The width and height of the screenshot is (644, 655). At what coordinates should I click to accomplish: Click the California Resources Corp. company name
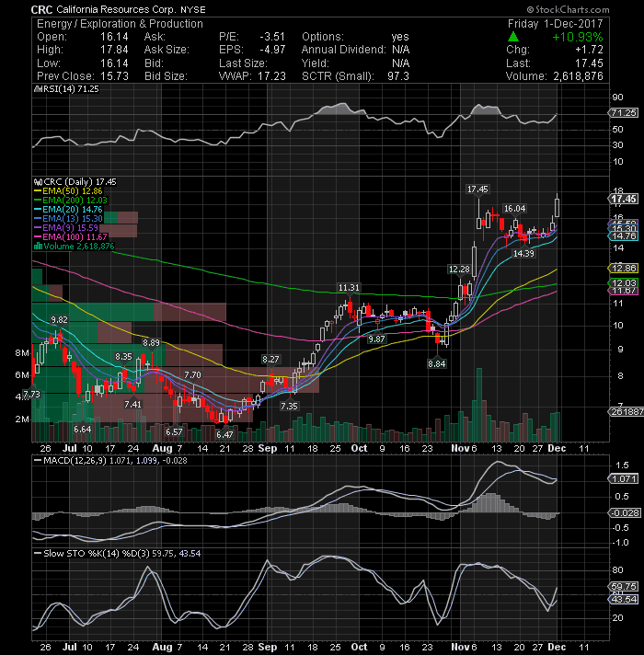tap(116, 9)
